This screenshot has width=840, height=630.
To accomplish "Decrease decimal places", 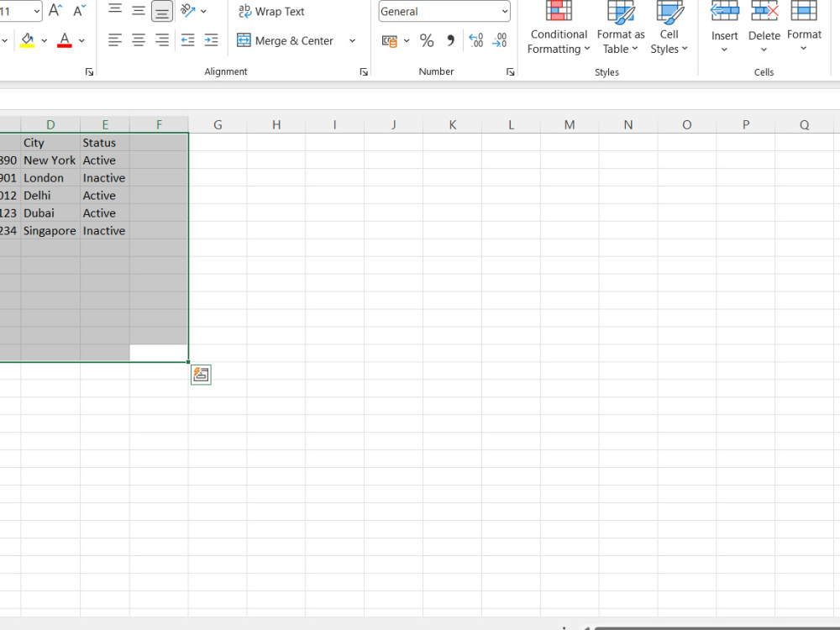I will coord(499,40).
